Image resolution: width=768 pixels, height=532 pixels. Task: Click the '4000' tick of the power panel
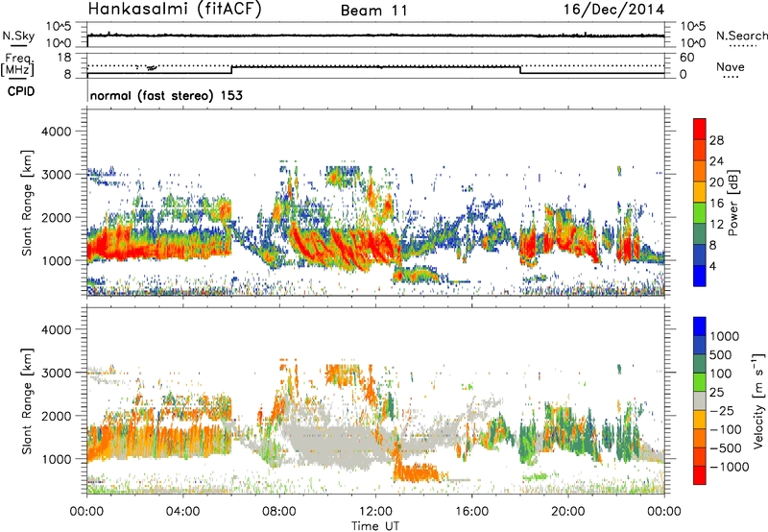[x=56, y=132]
